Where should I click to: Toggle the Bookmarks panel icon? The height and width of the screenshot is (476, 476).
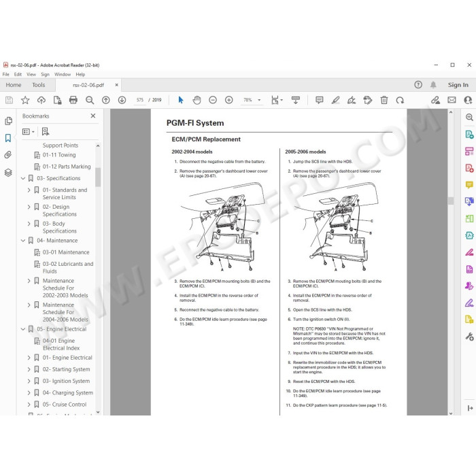point(8,138)
